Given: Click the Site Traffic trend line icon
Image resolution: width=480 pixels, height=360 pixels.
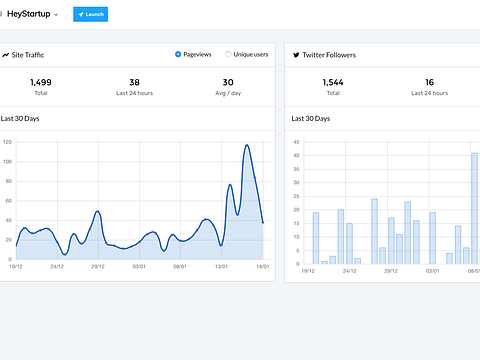Looking at the screenshot, I should [x=5, y=55].
